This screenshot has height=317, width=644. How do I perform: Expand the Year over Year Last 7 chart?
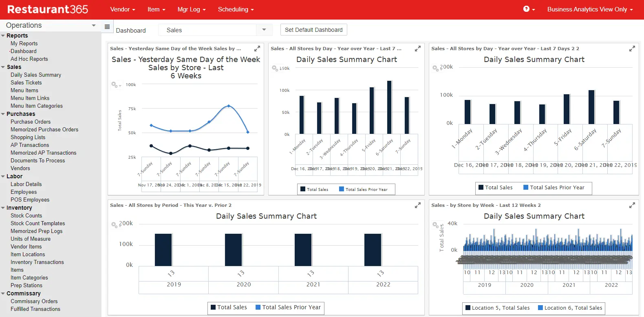[x=418, y=49]
